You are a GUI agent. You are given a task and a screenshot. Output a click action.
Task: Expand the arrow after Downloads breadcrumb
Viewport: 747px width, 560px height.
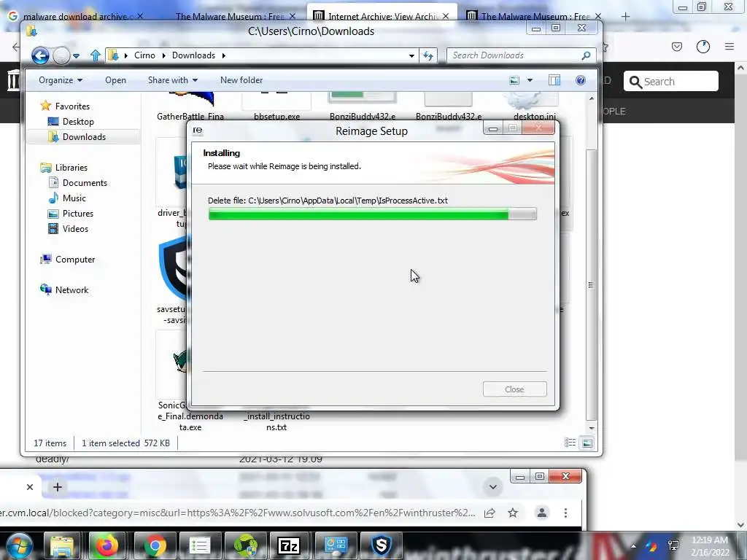(223, 55)
